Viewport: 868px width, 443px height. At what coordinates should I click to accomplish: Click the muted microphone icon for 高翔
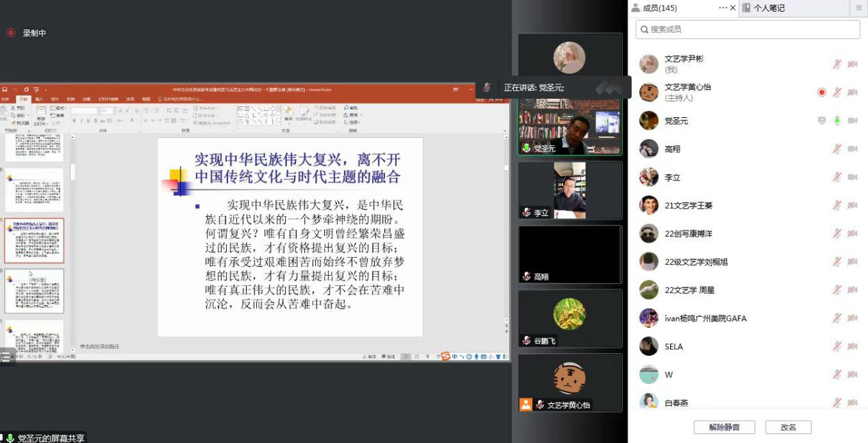click(836, 149)
